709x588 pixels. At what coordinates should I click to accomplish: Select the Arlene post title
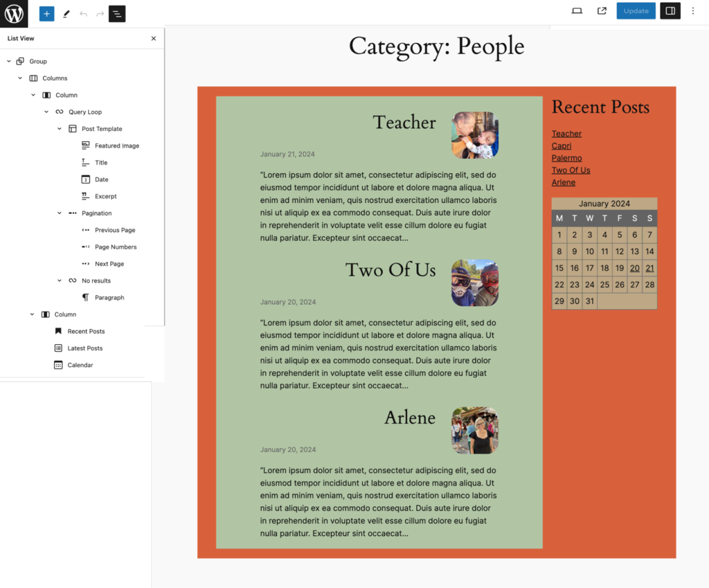tap(410, 418)
